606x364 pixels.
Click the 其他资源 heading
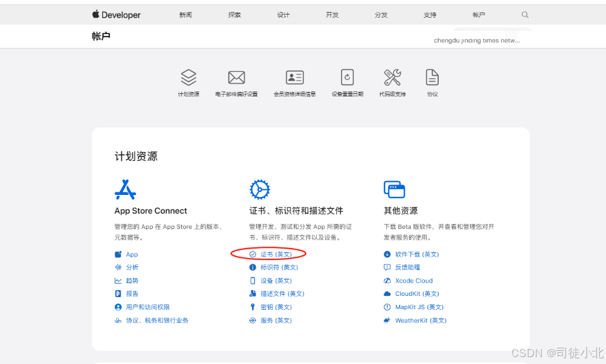[x=400, y=211]
